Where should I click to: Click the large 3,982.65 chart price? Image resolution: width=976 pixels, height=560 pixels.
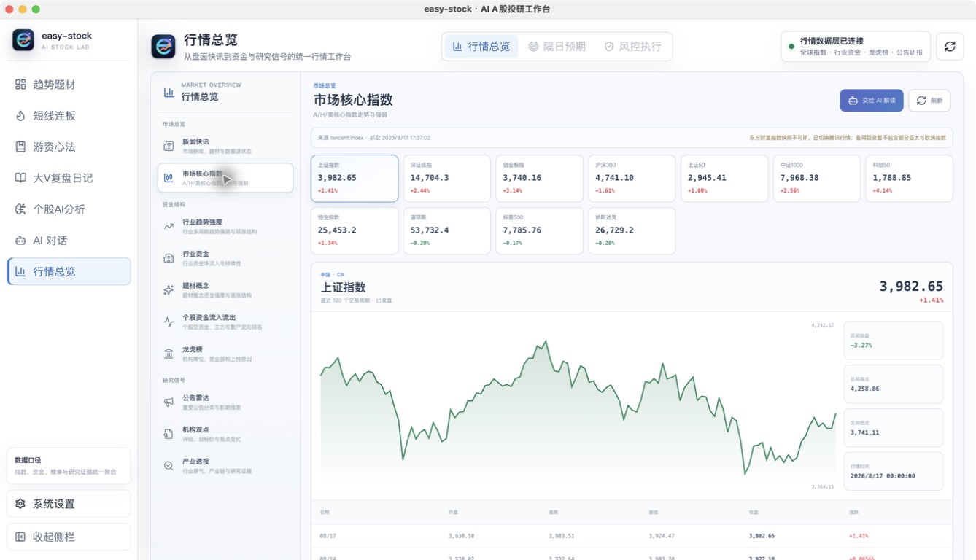coord(911,287)
